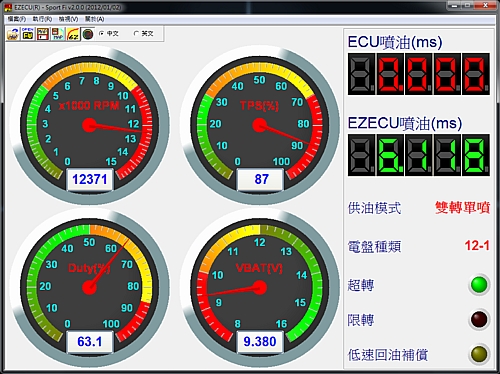Click the MAP save toolbar icon
The image size is (500, 374).
[x=58, y=34]
